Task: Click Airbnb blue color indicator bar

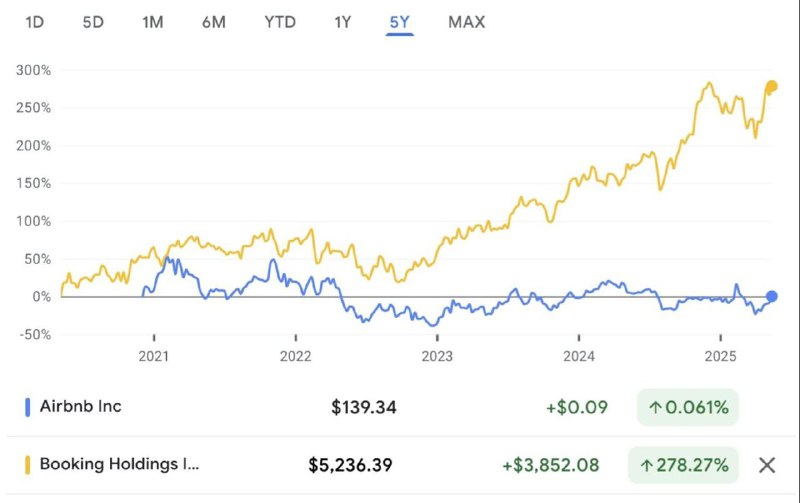Action: (x=28, y=407)
